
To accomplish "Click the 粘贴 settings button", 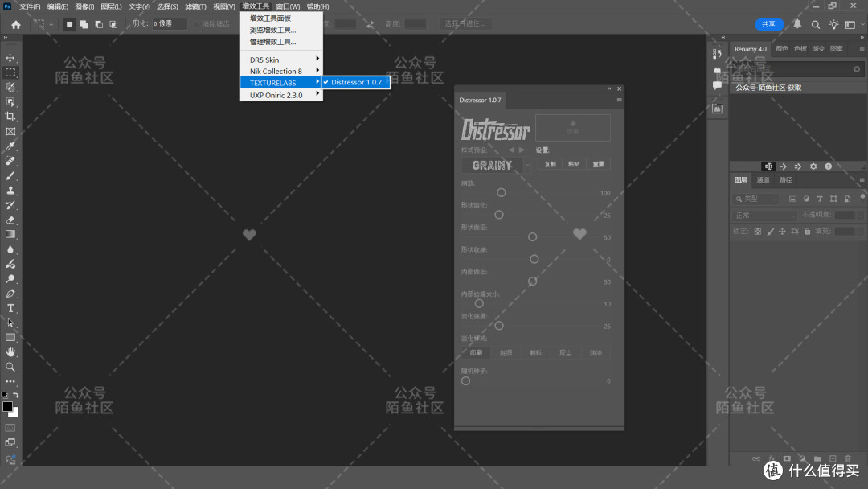I will click(x=574, y=165).
